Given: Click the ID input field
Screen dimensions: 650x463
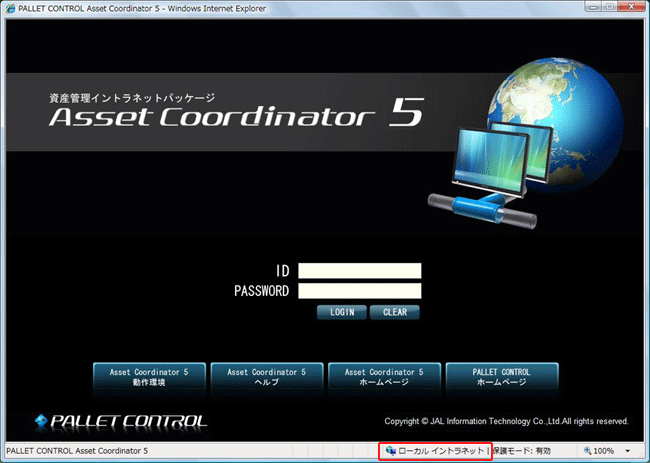Looking at the screenshot, I should click(360, 271).
